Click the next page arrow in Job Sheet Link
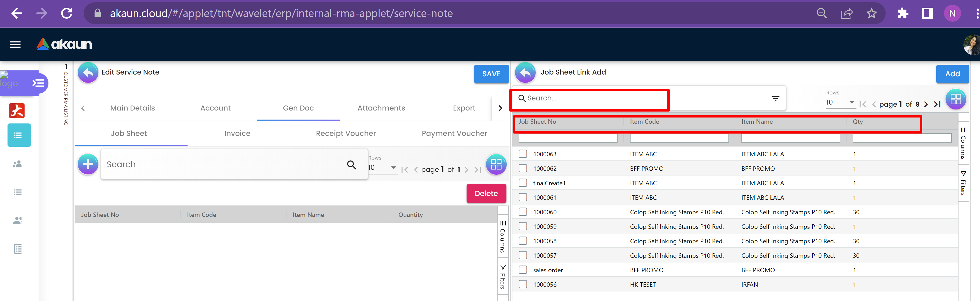This screenshot has width=980, height=301. [x=926, y=104]
